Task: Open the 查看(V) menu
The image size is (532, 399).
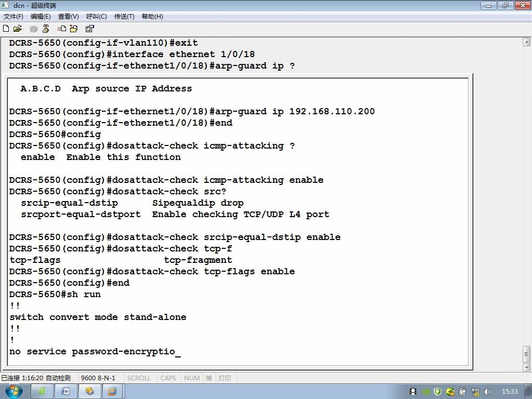Action: click(x=69, y=17)
